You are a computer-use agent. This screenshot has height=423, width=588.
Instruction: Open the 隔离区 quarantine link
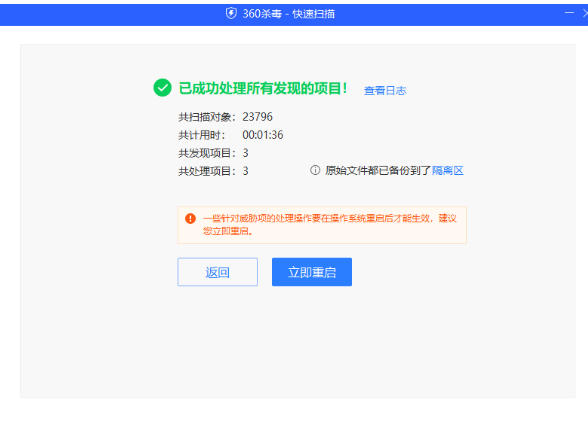tap(448, 171)
